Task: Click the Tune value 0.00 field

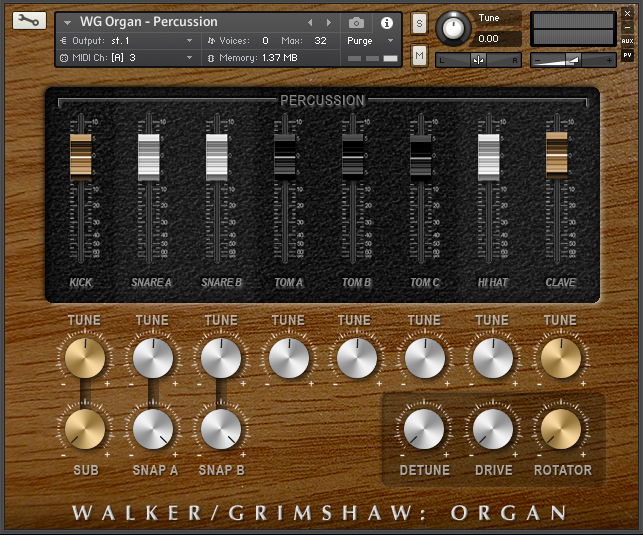Action: click(x=495, y=39)
